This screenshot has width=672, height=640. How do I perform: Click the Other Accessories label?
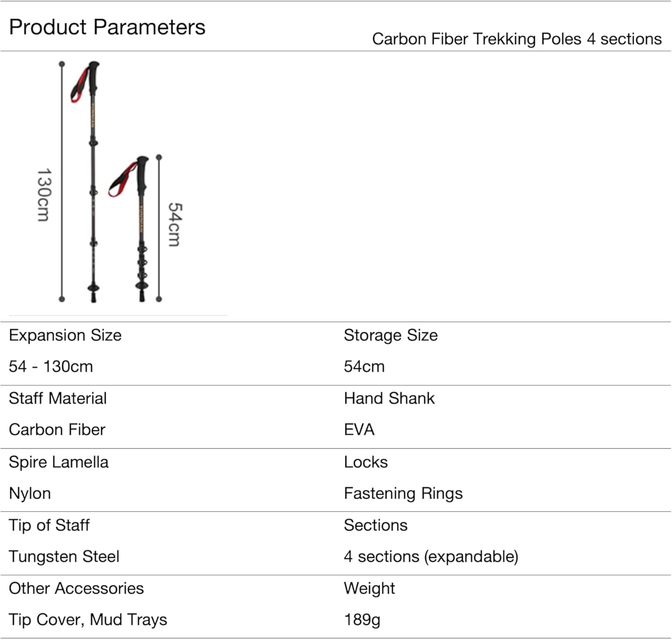coord(76,588)
